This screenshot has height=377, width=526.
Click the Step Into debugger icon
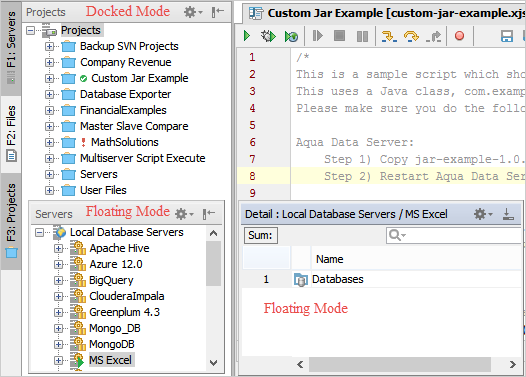tap(389, 36)
